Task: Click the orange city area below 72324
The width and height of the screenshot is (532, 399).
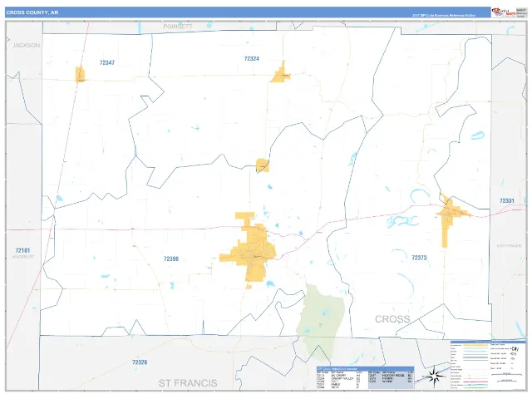Action: (281, 74)
